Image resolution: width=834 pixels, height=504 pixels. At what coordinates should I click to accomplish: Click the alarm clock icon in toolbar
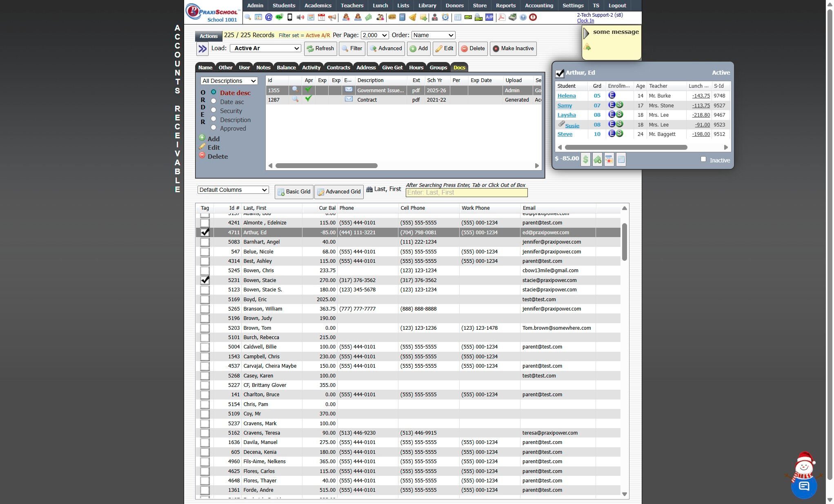tap(445, 17)
